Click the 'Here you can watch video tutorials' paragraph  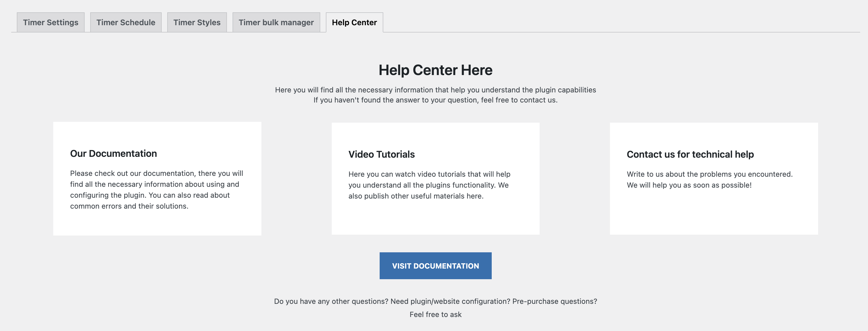[429, 185]
